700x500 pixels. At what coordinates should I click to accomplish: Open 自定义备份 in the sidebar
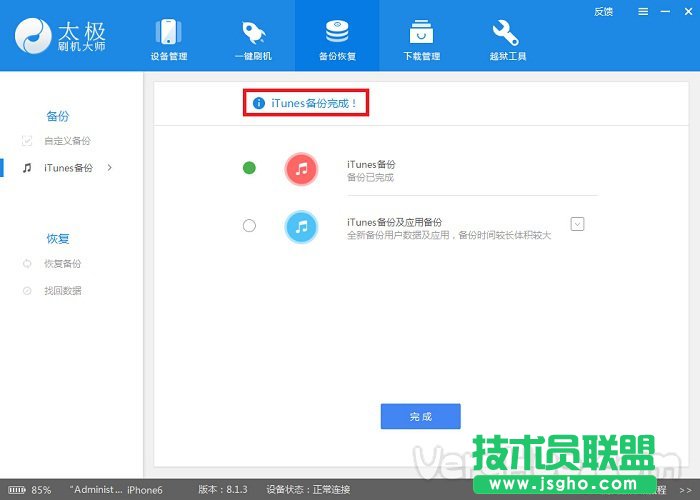point(67,141)
